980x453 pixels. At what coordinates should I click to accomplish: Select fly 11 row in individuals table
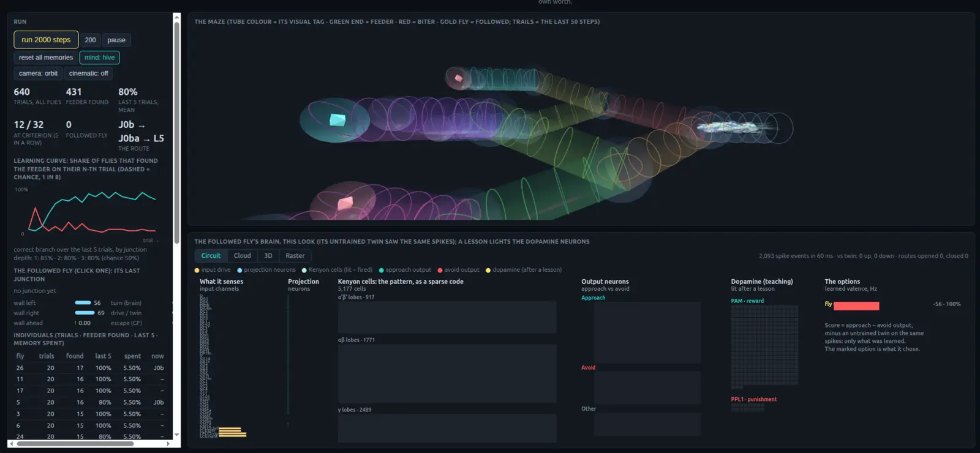(x=89, y=379)
